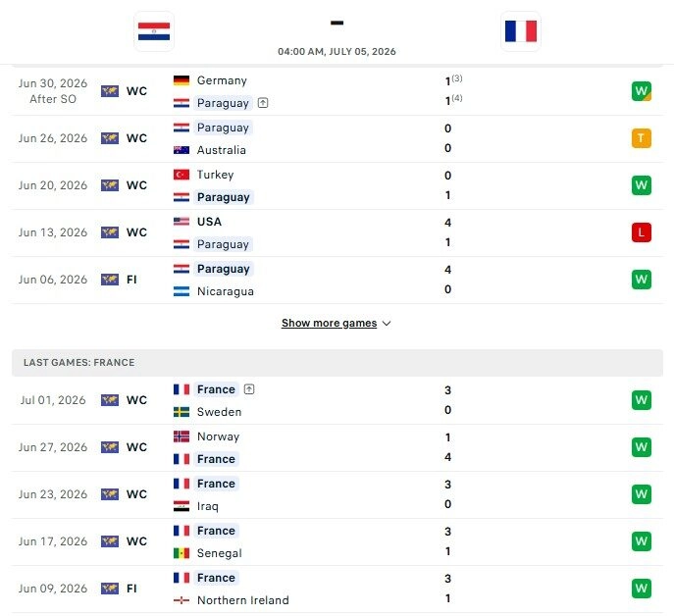
Task: Click the world cup icon for Jun 13 match
Action: (110, 232)
